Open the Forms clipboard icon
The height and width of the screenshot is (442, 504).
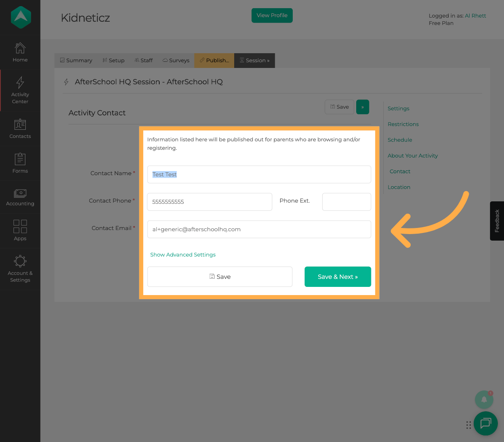click(x=20, y=159)
